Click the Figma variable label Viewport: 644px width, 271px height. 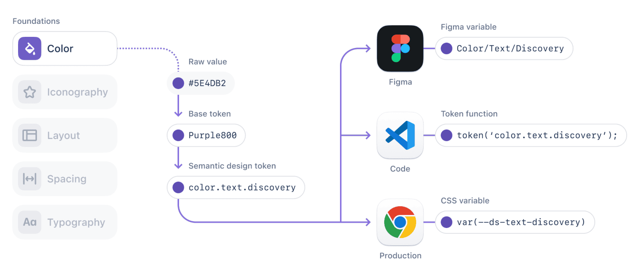469,27
